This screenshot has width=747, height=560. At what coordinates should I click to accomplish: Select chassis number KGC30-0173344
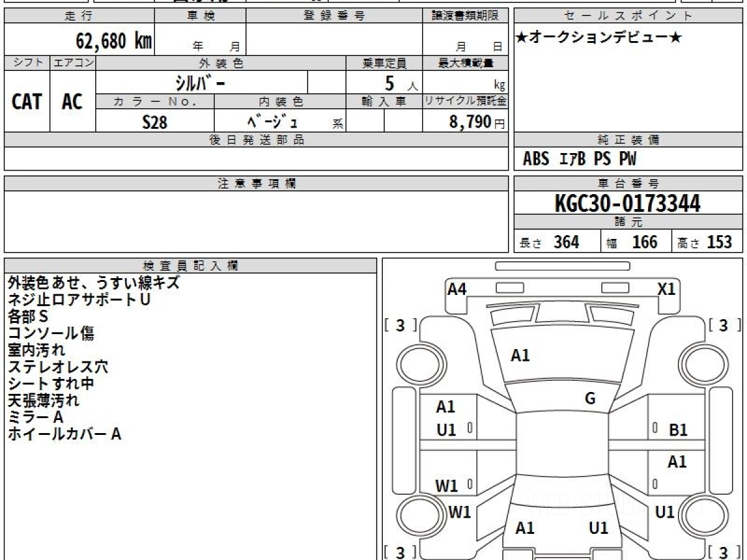(x=627, y=203)
